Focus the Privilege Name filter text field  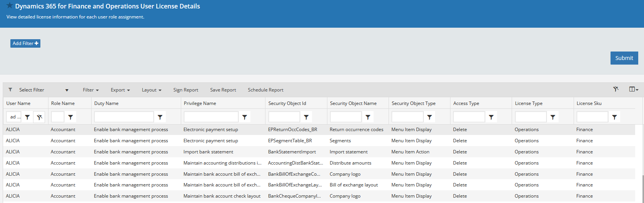[x=211, y=117]
